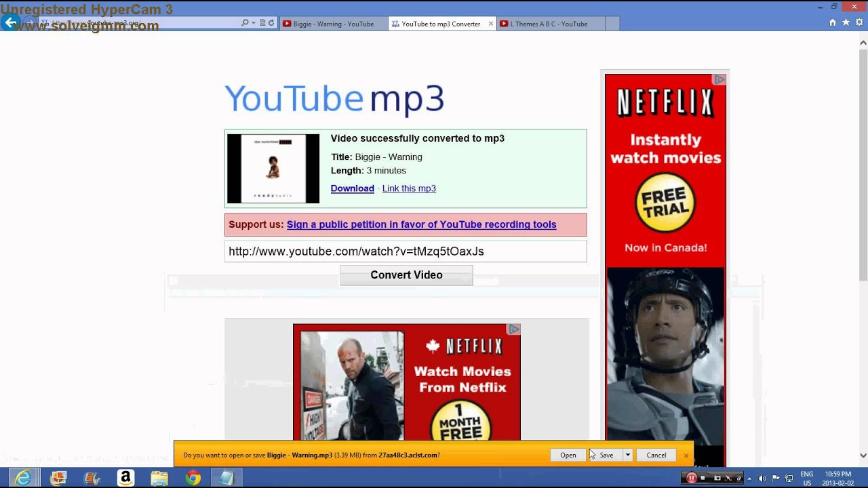
Task: Open Amazon from the taskbar
Action: click(125, 479)
